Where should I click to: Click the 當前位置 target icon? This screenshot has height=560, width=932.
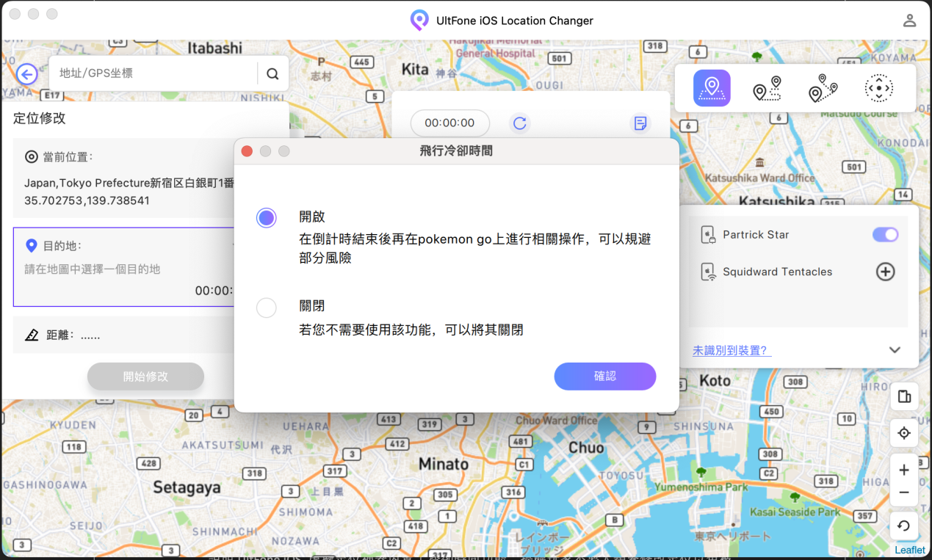point(32,156)
